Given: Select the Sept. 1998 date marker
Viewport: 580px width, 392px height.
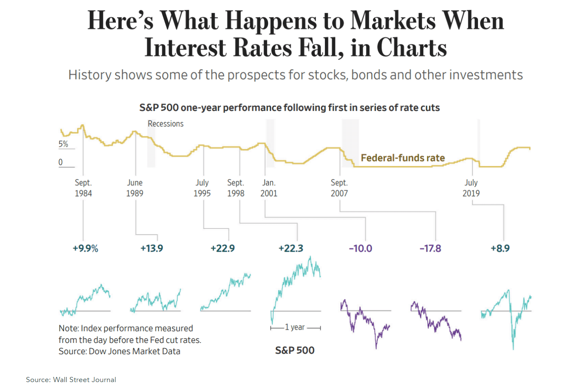Looking at the screenshot, I should point(236,188).
